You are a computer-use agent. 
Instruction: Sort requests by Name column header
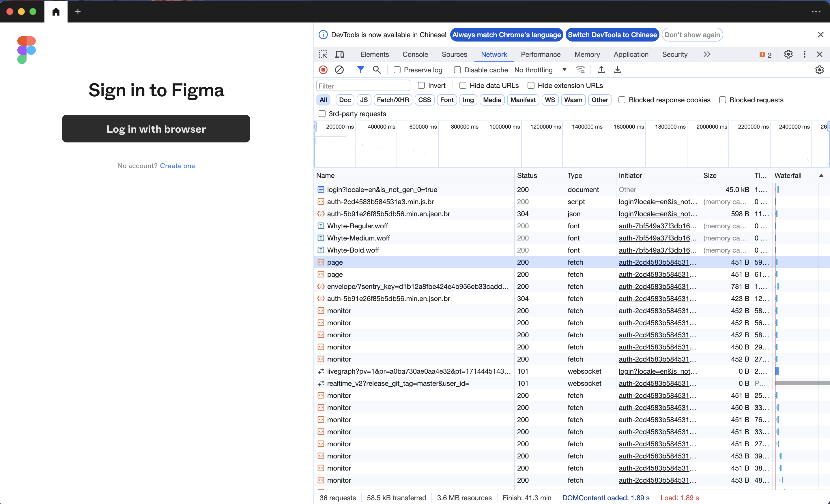414,175
